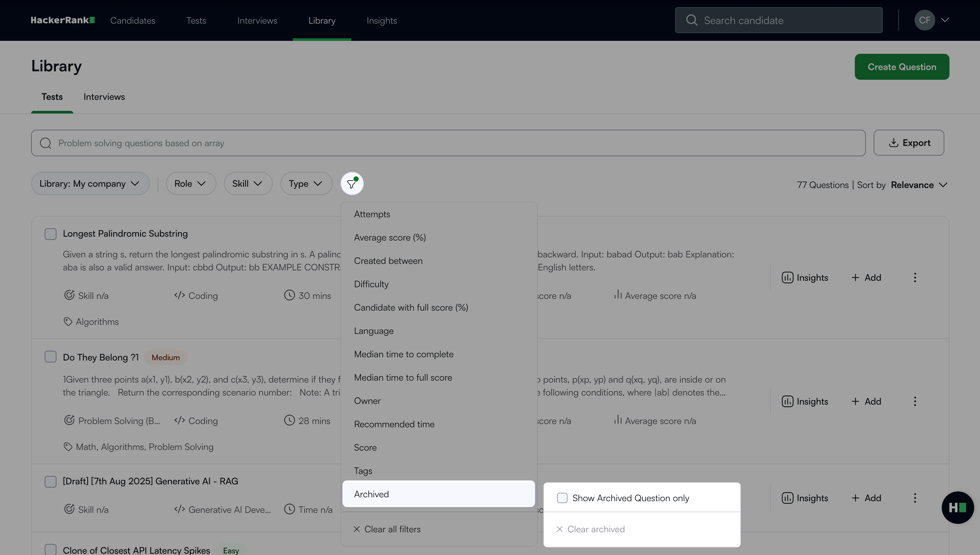Select Difficulty in the filter menu
980x555 pixels.
[x=371, y=284]
